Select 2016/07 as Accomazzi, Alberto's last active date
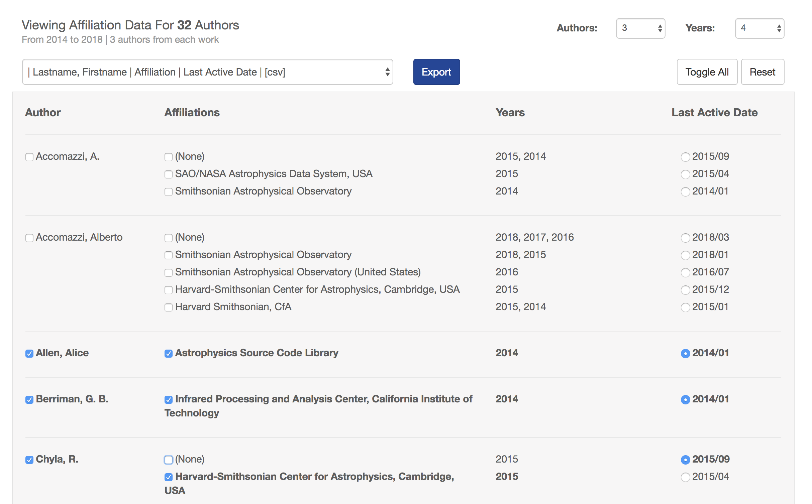The width and height of the screenshot is (812, 504). tap(686, 272)
